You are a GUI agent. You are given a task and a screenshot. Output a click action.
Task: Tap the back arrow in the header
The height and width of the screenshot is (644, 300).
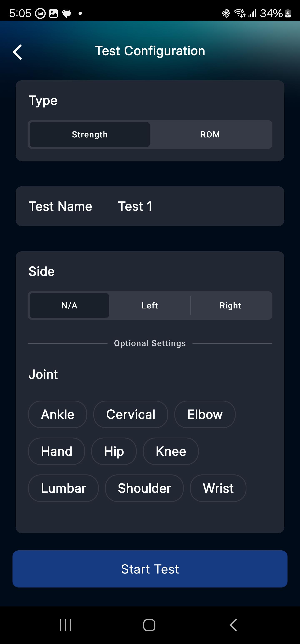[17, 52]
